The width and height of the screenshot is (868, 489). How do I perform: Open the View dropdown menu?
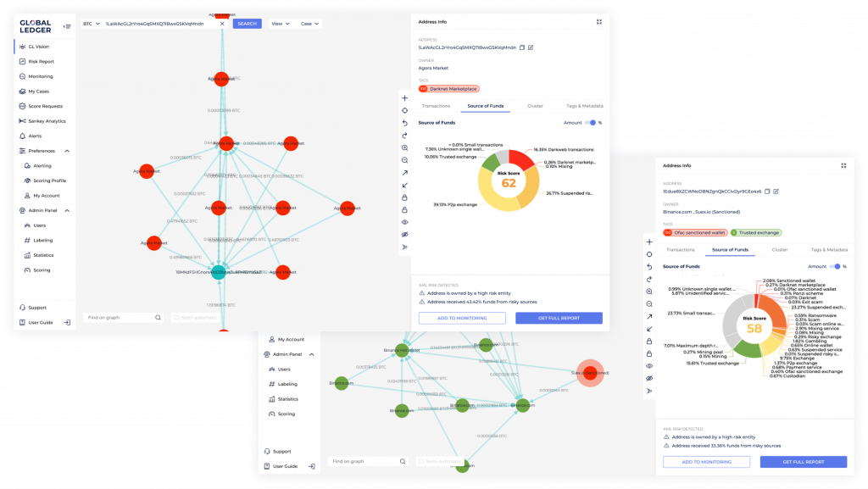click(x=280, y=24)
